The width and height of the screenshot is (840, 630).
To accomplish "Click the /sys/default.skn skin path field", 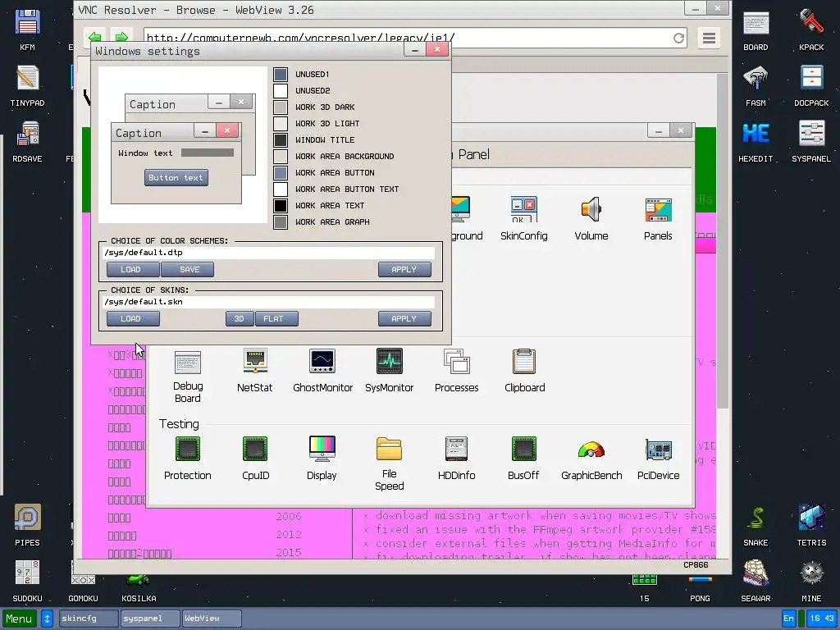I will (x=268, y=302).
